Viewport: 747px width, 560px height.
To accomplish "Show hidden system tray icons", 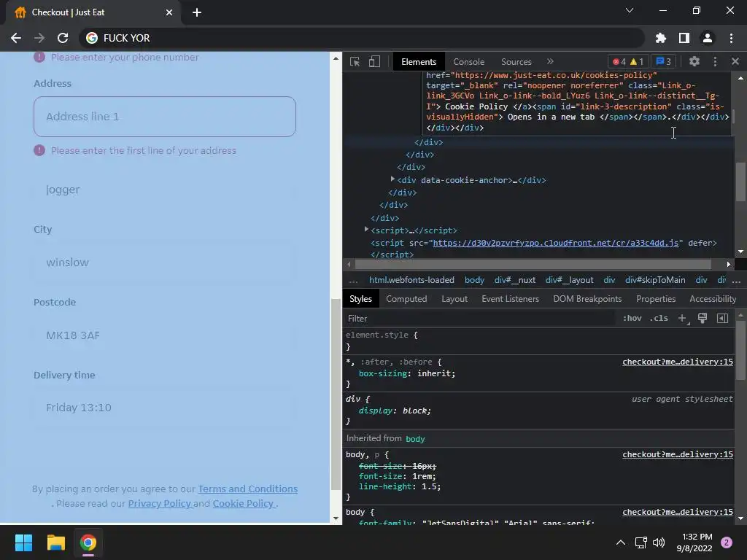I will click(621, 542).
